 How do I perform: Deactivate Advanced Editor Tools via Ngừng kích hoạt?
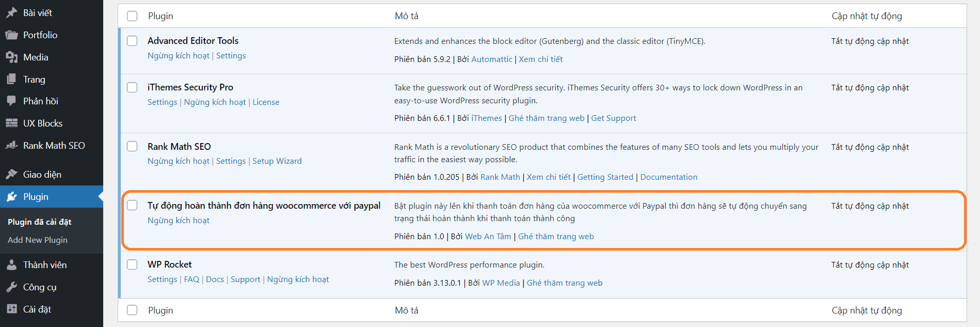[179, 56]
